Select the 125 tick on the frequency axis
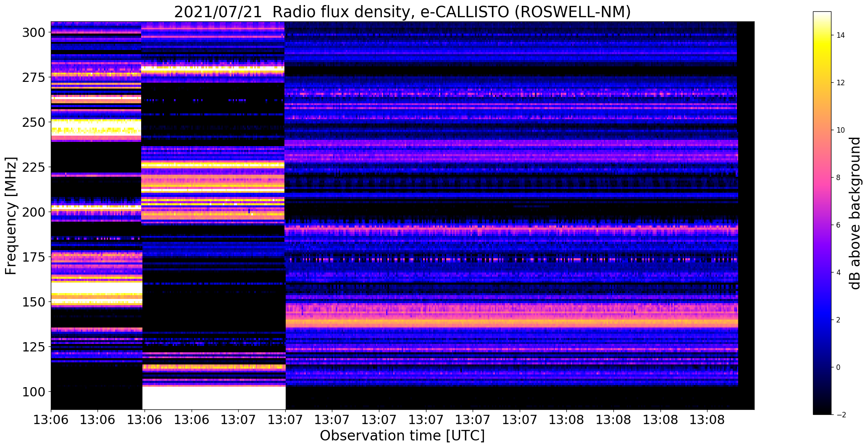Screen dimensions: 868x448 [x=34, y=347]
